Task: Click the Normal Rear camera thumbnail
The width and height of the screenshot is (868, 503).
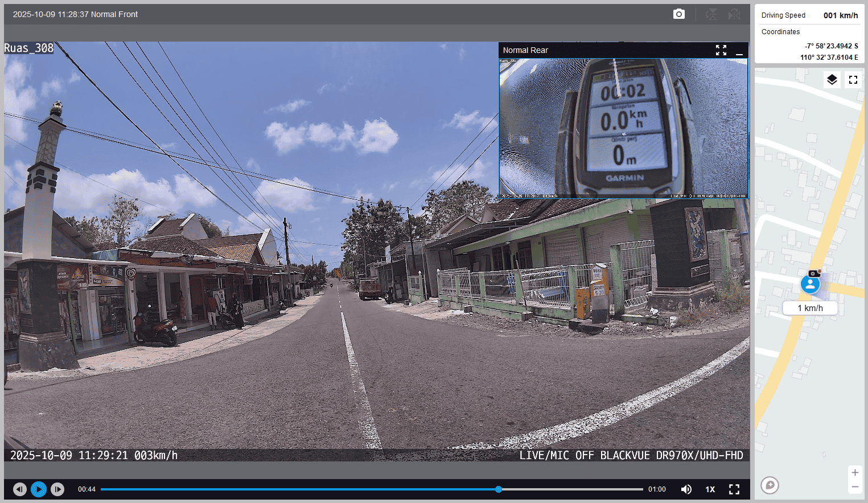Action: point(623,128)
